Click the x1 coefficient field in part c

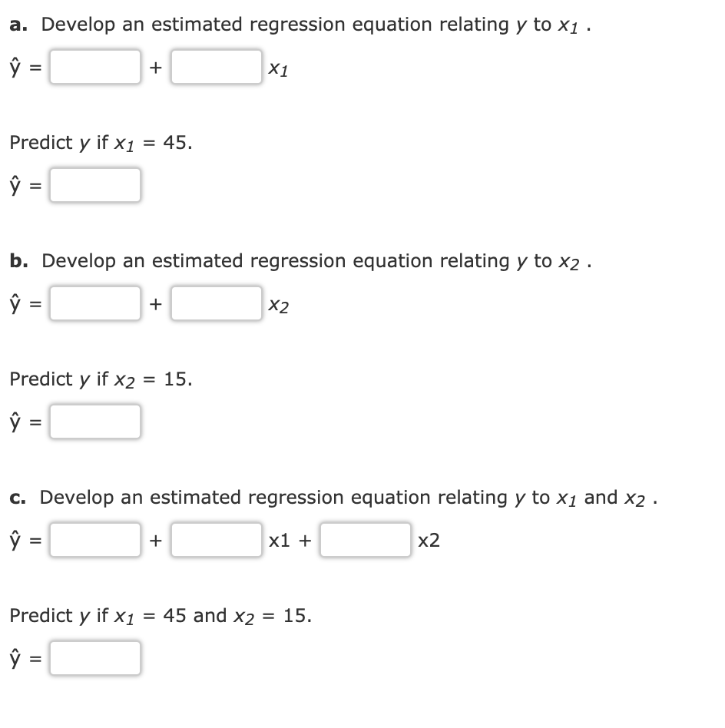click(216, 540)
